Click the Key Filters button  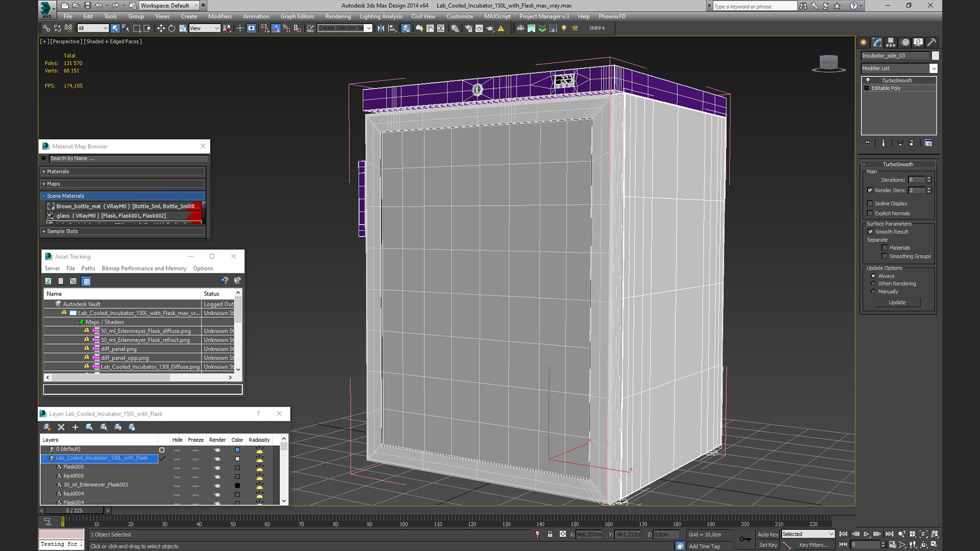click(x=814, y=545)
